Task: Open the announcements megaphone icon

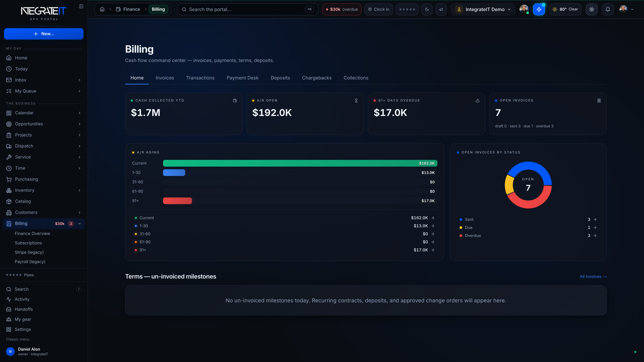Action: point(441,9)
